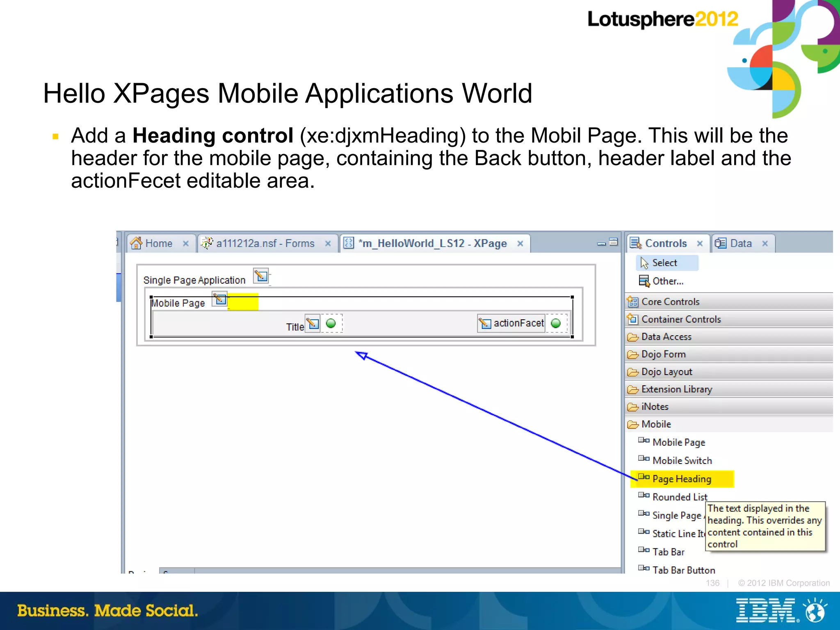Click the Page Heading control icon
This screenshot has height=630, width=840.
[644, 477]
